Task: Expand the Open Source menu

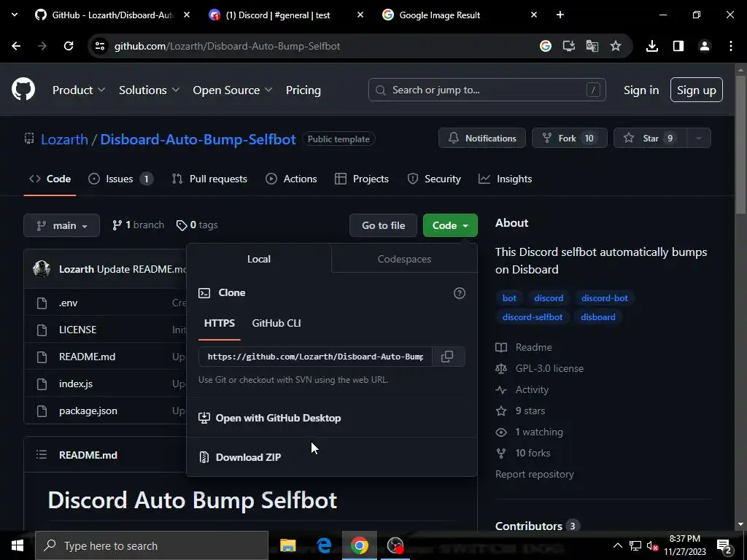Action: [233, 90]
